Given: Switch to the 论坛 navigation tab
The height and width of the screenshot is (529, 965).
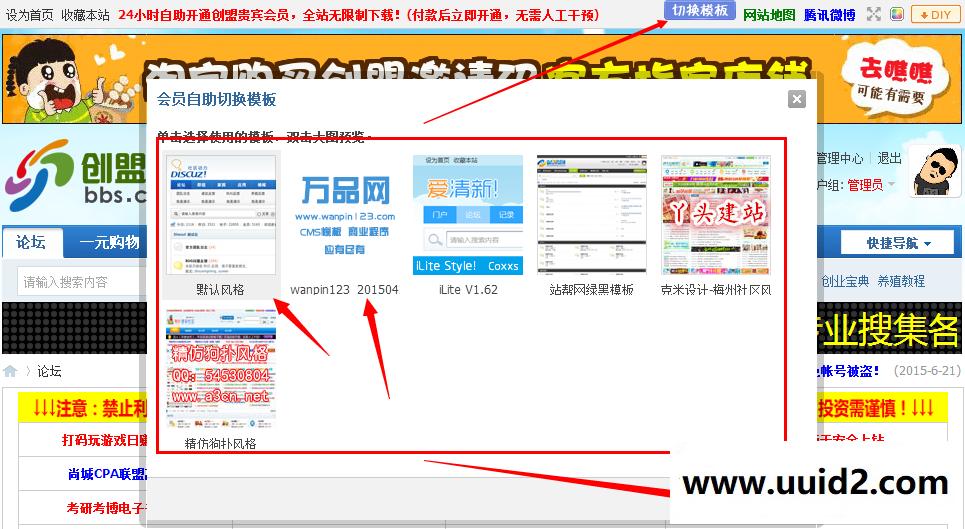Looking at the screenshot, I should click(31, 242).
